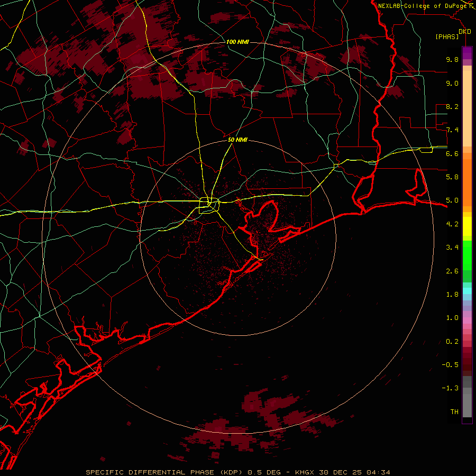Click the 6.6 legend value
The height and width of the screenshot is (476, 476).
tap(452, 153)
